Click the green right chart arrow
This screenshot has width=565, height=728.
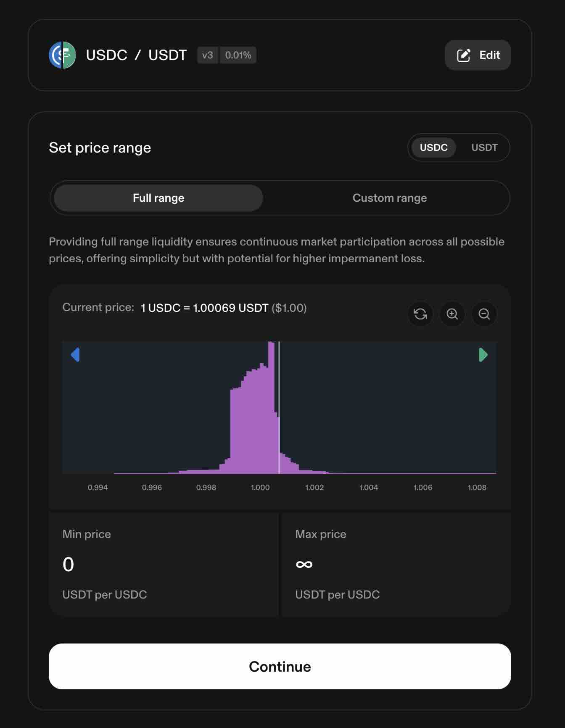click(483, 355)
